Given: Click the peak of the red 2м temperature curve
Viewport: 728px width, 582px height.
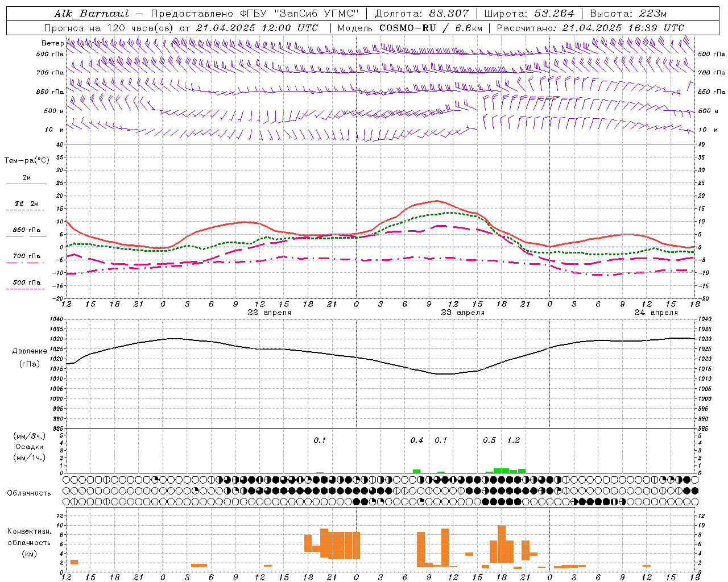Looking at the screenshot, I should pyautogui.click(x=436, y=201).
